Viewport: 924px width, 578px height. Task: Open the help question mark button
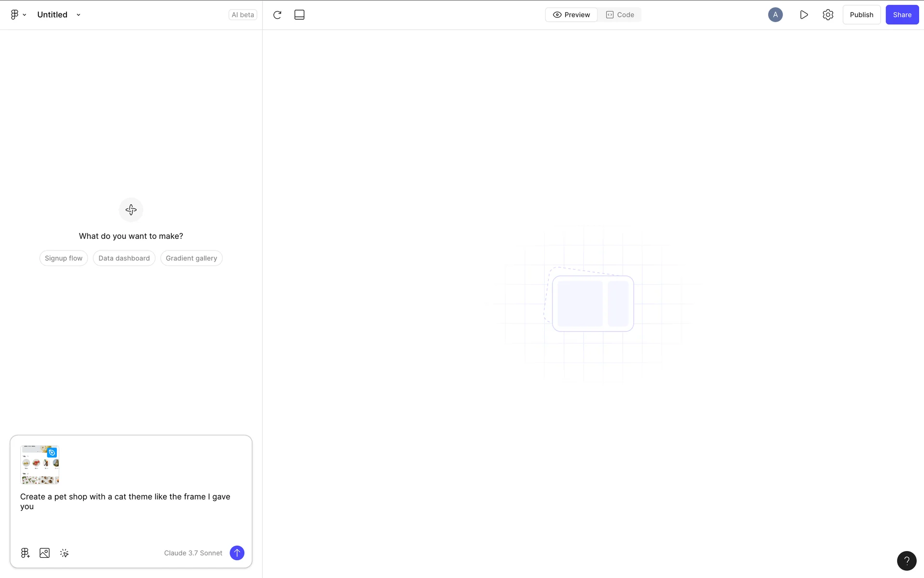point(907,561)
